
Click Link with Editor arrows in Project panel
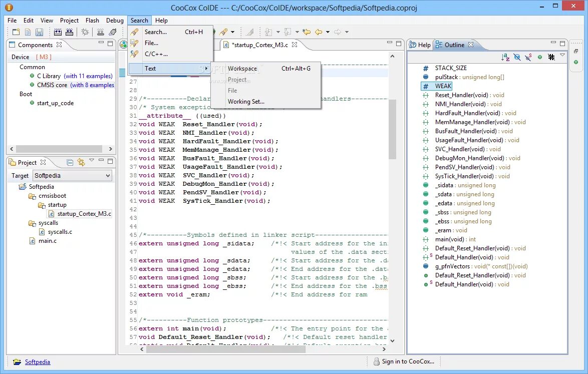pos(81,162)
